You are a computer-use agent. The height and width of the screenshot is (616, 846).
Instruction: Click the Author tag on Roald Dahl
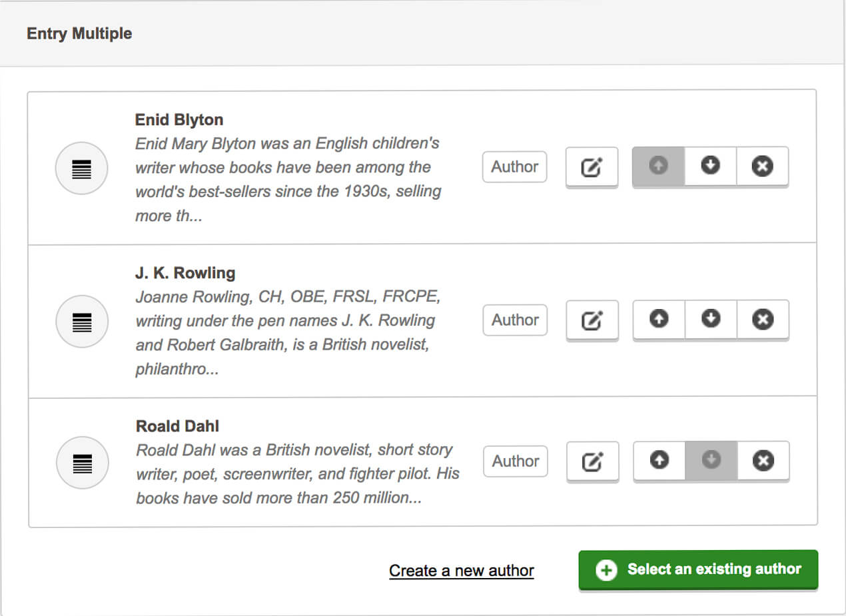515,461
